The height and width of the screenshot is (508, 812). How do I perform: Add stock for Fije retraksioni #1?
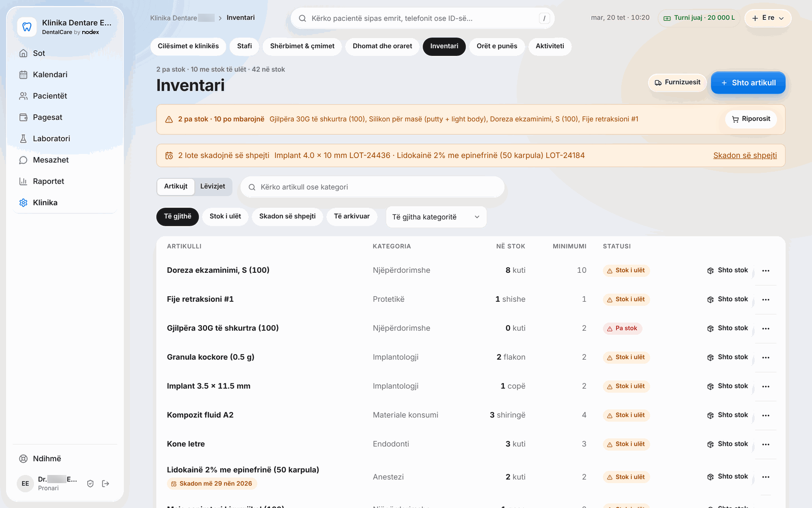[x=728, y=300]
